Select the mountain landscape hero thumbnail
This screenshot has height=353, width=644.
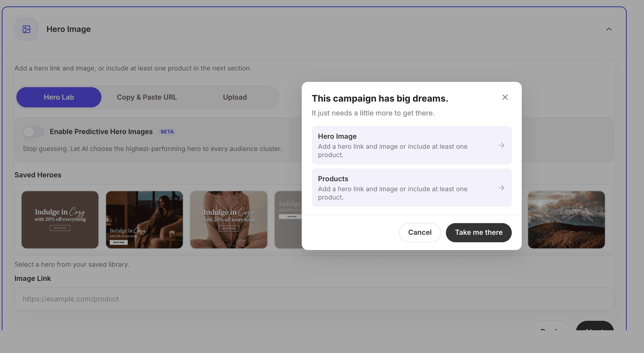pos(566,220)
